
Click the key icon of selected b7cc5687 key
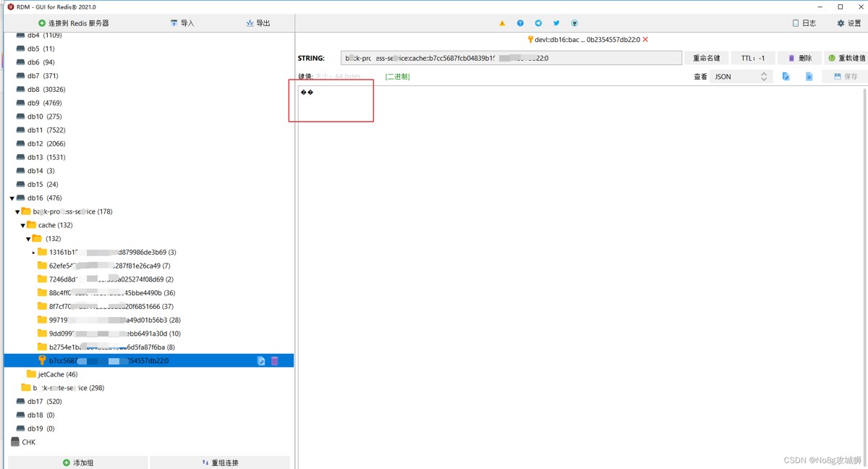[x=42, y=360]
